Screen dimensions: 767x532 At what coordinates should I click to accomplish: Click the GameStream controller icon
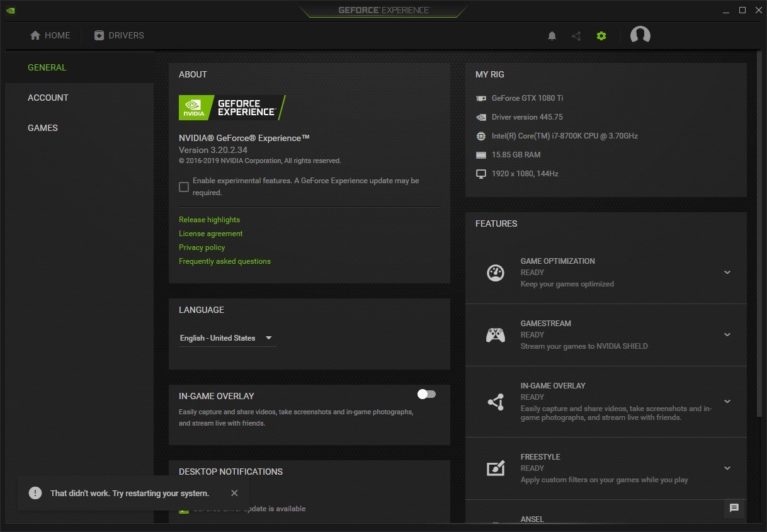(496, 335)
